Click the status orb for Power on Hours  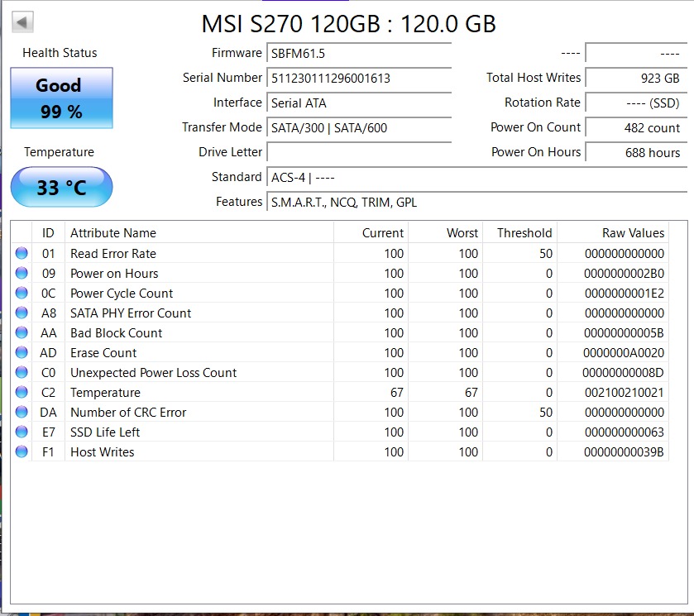coord(22,273)
